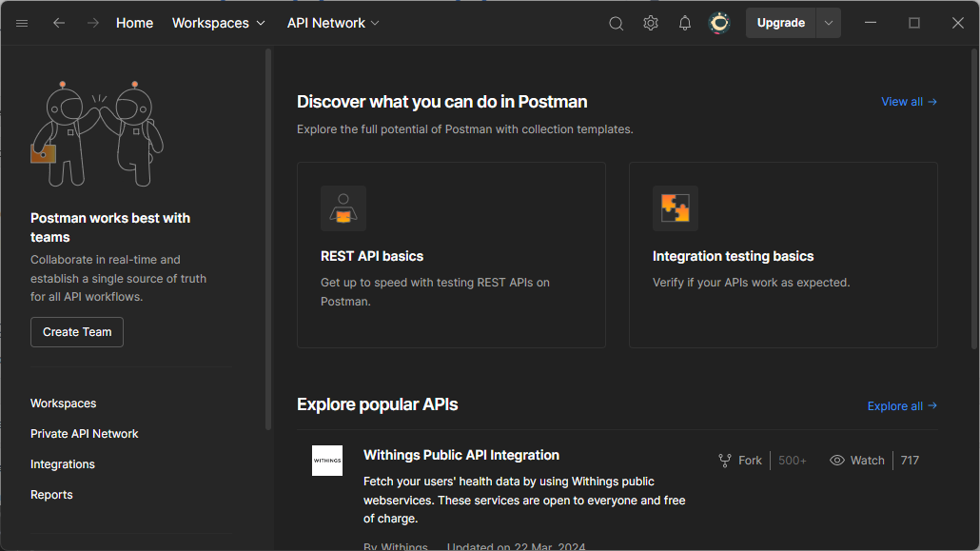Image resolution: width=980 pixels, height=551 pixels.
Task: Open the notifications bell icon
Action: (x=685, y=23)
